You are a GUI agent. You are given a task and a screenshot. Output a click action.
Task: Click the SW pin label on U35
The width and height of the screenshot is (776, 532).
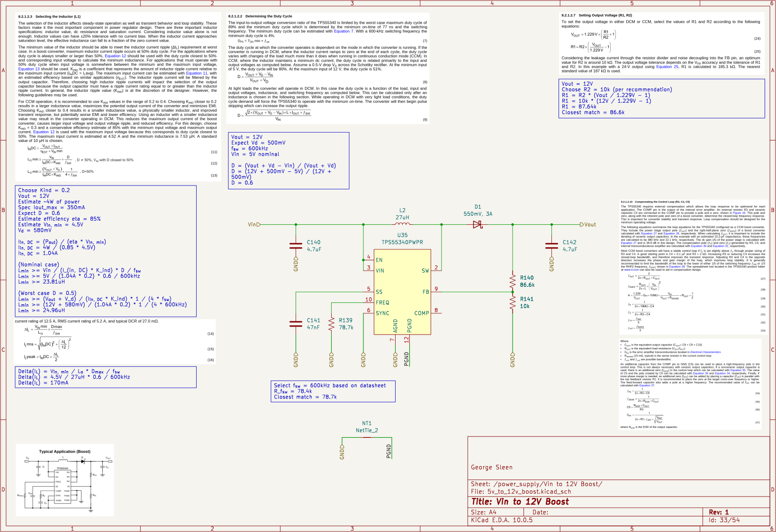(x=425, y=271)
